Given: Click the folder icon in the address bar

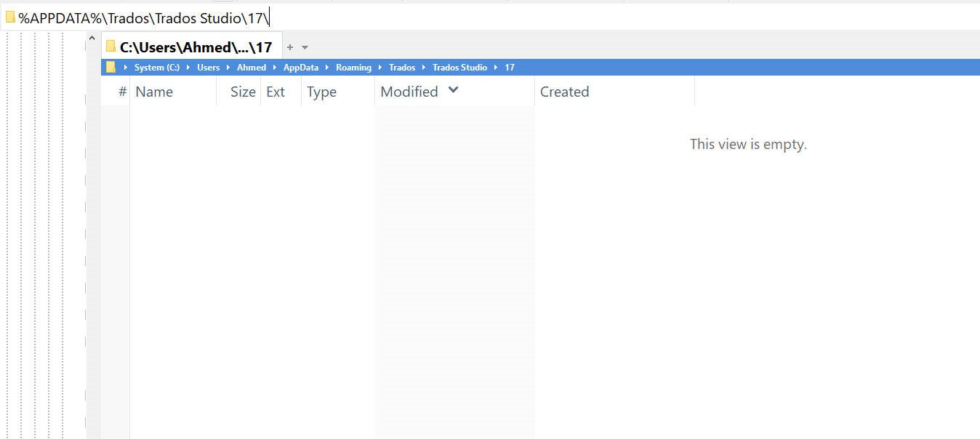Looking at the screenshot, I should [x=10, y=15].
